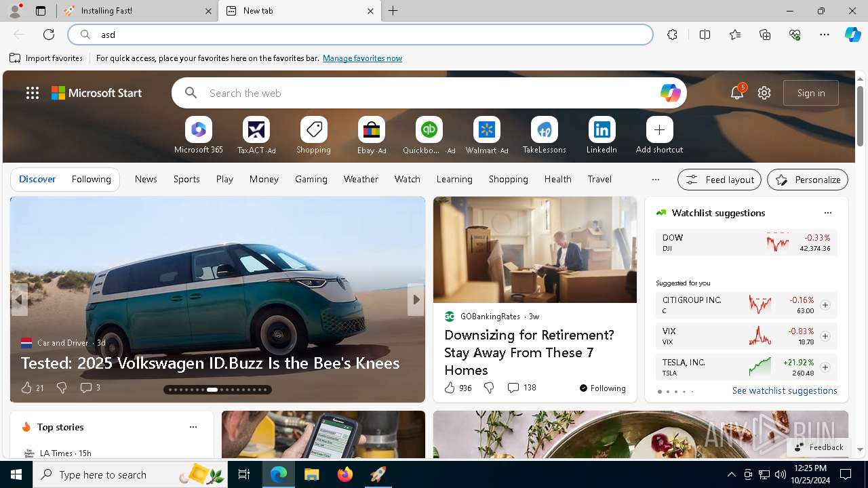
Task: Dislike the Downsizing for Retirement article
Action: [x=489, y=388]
